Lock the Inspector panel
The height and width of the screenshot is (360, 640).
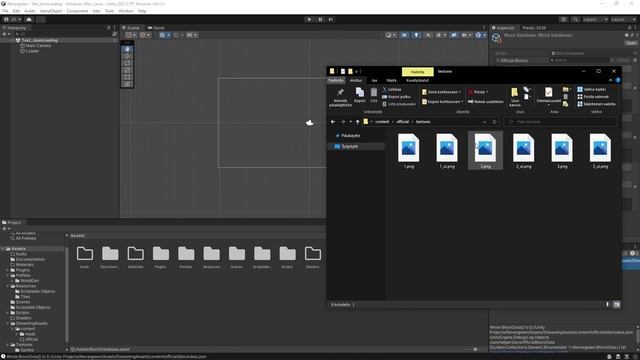click(629, 28)
